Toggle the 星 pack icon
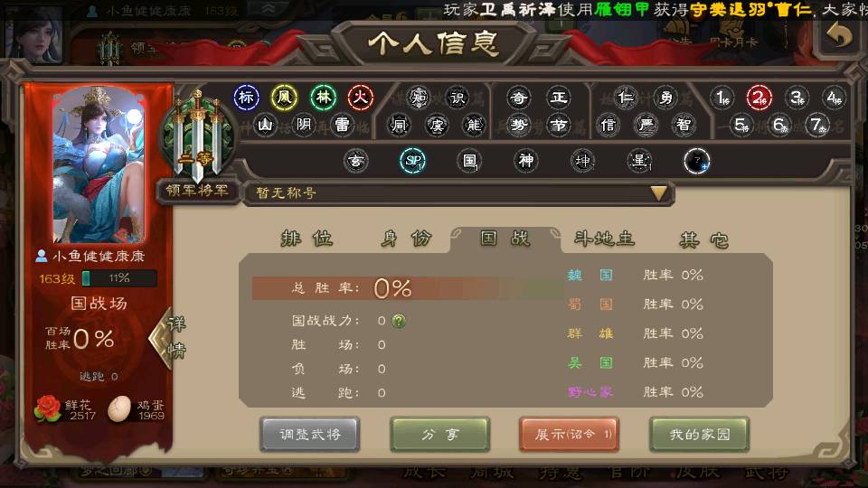Screen dimensions: 868x488 tap(639, 161)
